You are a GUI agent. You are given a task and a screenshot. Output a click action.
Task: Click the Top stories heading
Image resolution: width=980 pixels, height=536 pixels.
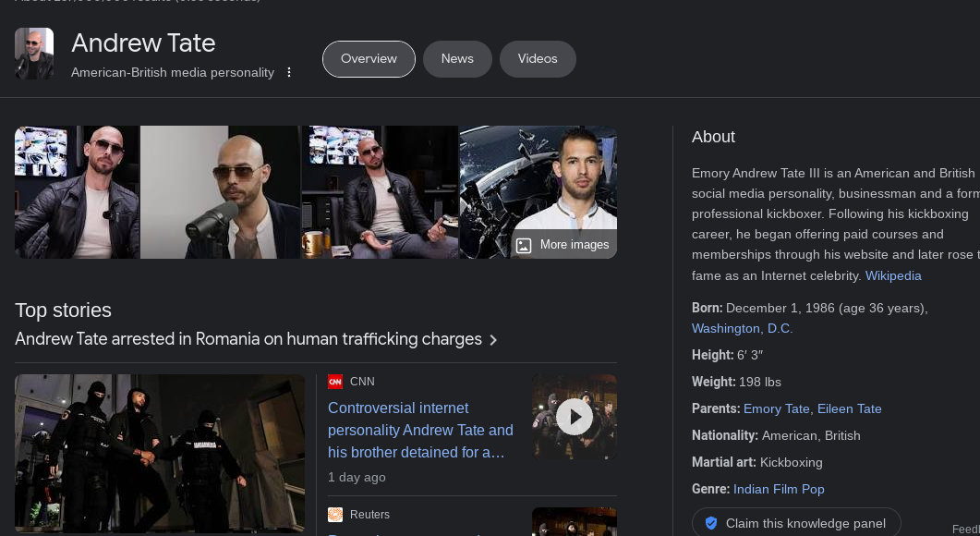(x=63, y=311)
